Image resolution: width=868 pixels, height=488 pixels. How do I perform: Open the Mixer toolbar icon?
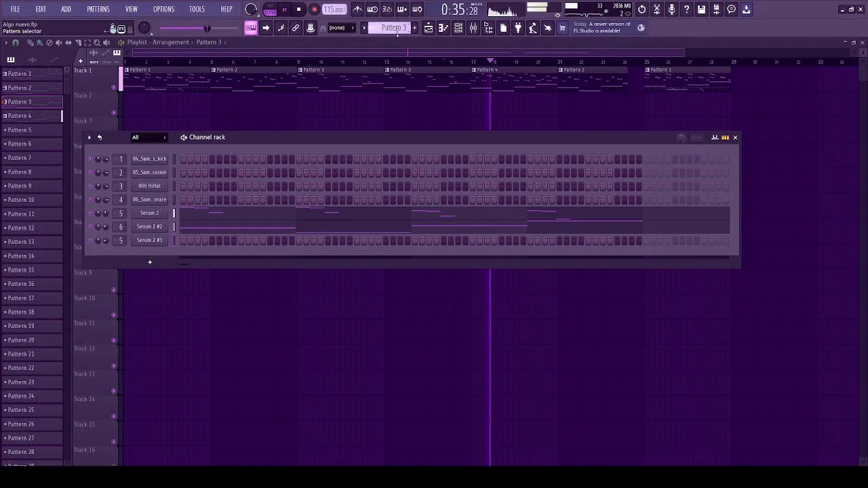point(473,28)
